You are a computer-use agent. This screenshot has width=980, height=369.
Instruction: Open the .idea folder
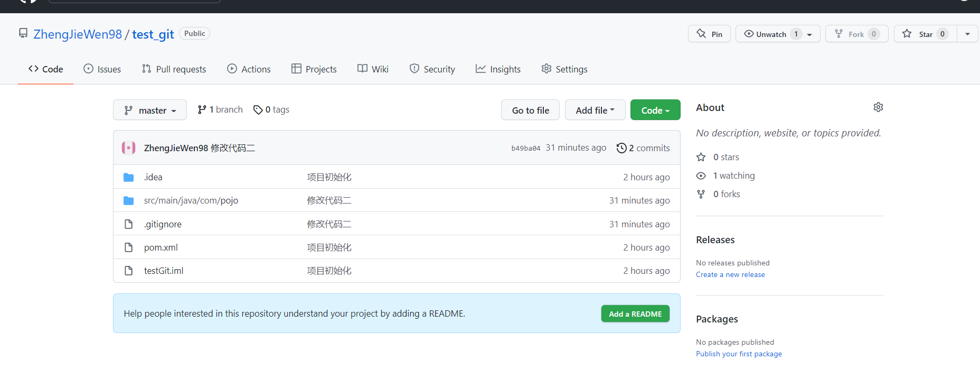[x=153, y=177]
